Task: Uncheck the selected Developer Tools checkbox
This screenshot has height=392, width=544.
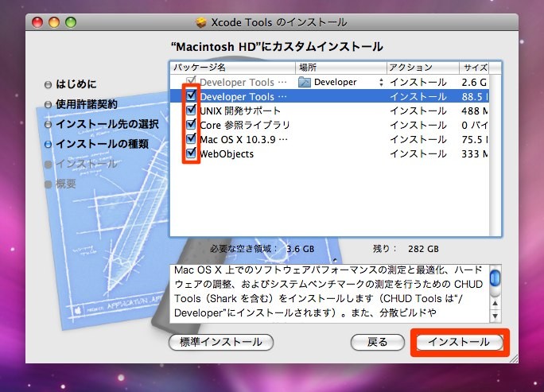Action: (x=191, y=95)
